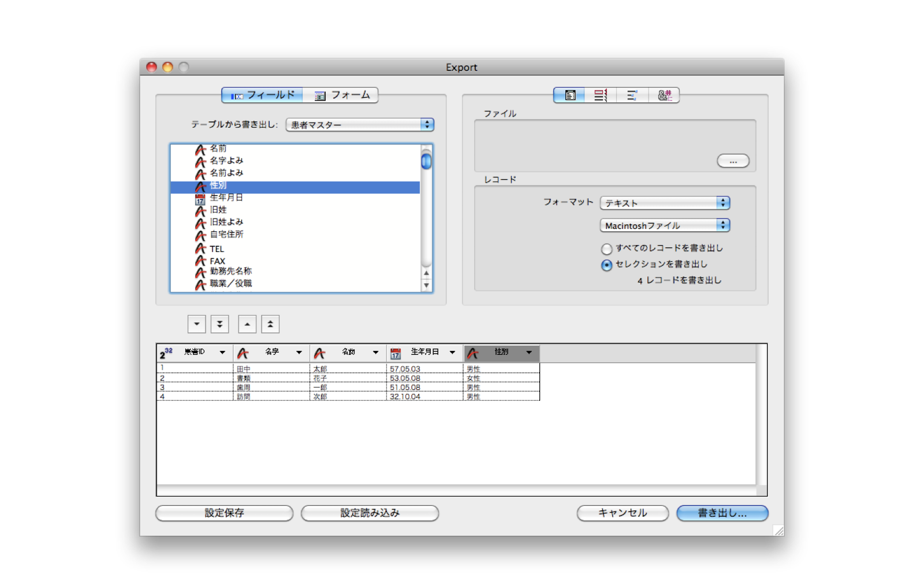Viewport: 924px width, 578px height.
Task: Switch to the フィールド tab
Action: (x=263, y=95)
